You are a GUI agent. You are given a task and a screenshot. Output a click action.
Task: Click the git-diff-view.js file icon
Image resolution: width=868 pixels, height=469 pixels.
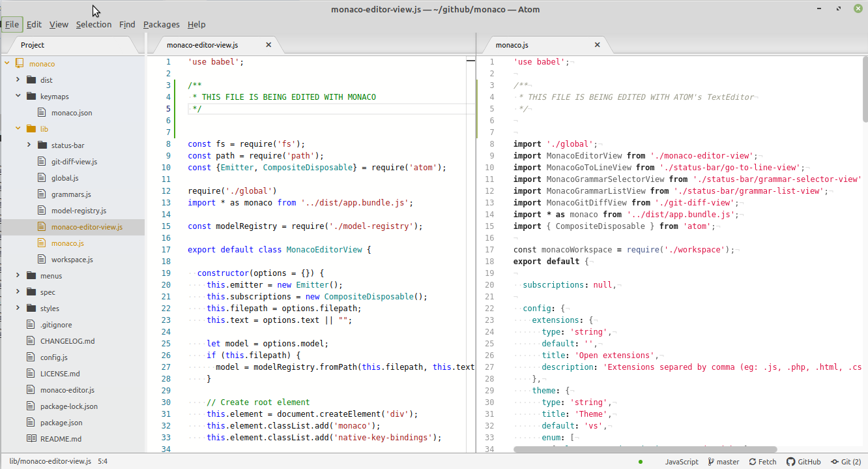(42, 161)
